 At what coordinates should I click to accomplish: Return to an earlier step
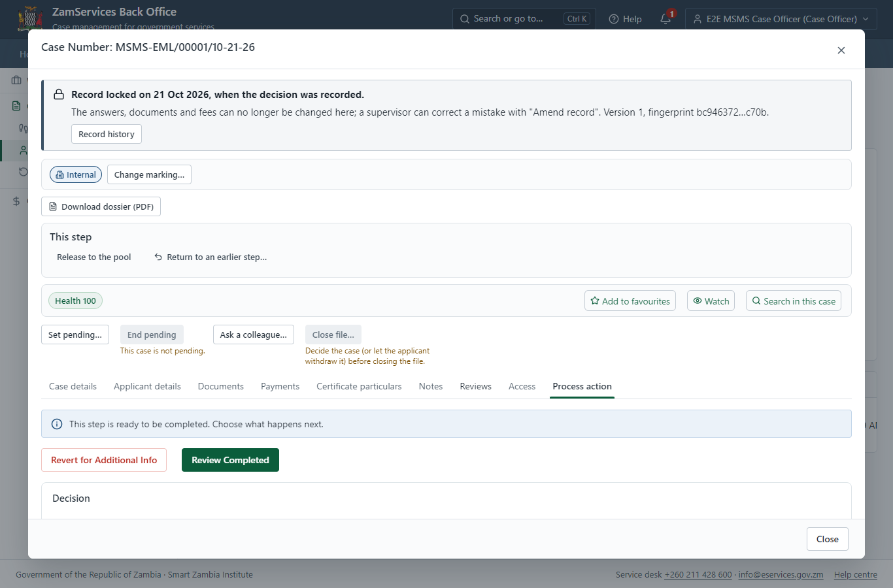point(211,257)
